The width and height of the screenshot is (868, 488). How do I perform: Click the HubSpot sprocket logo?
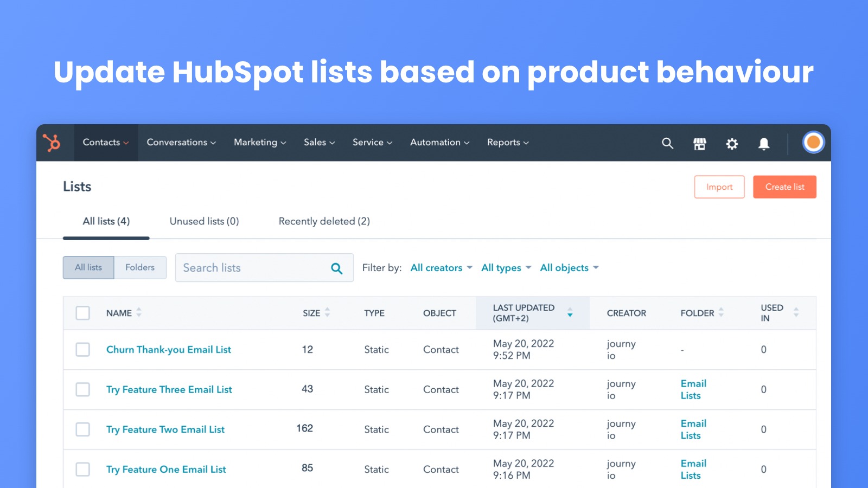click(52, 143)
